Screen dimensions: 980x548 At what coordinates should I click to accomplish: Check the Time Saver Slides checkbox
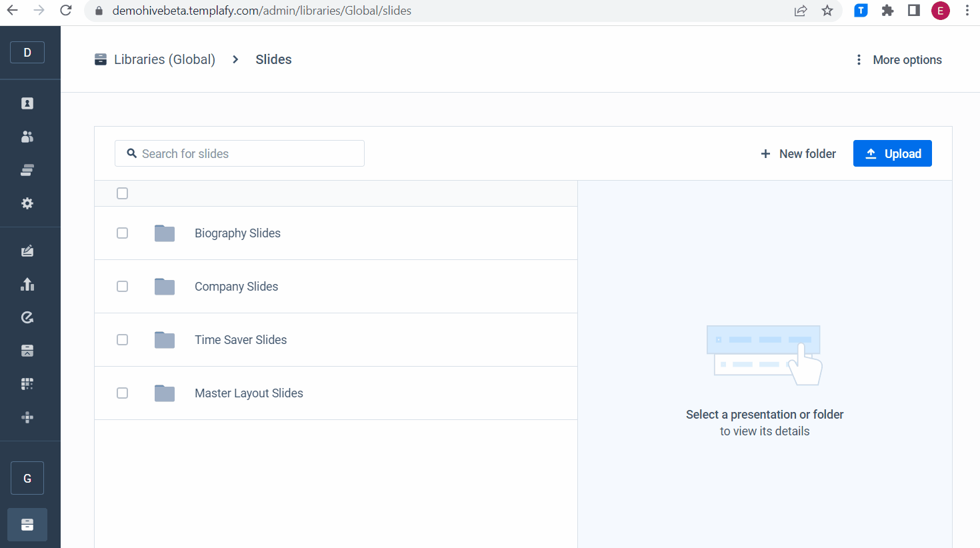(x=122, y=340)
